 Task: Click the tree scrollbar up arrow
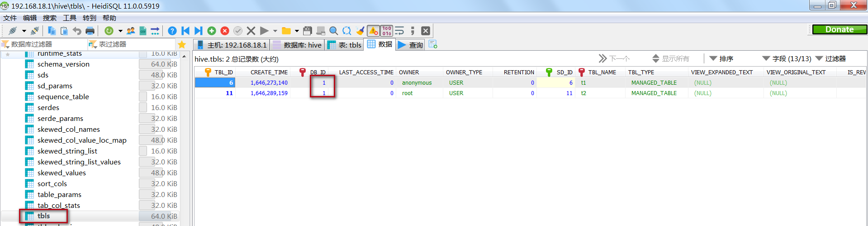(184, 56)
